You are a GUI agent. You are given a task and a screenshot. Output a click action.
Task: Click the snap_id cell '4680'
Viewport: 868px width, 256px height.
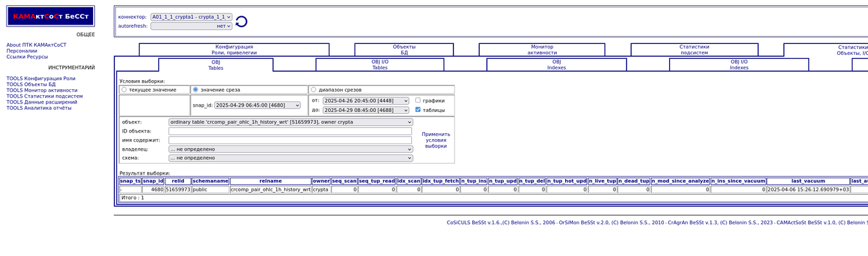coord(153,189)
